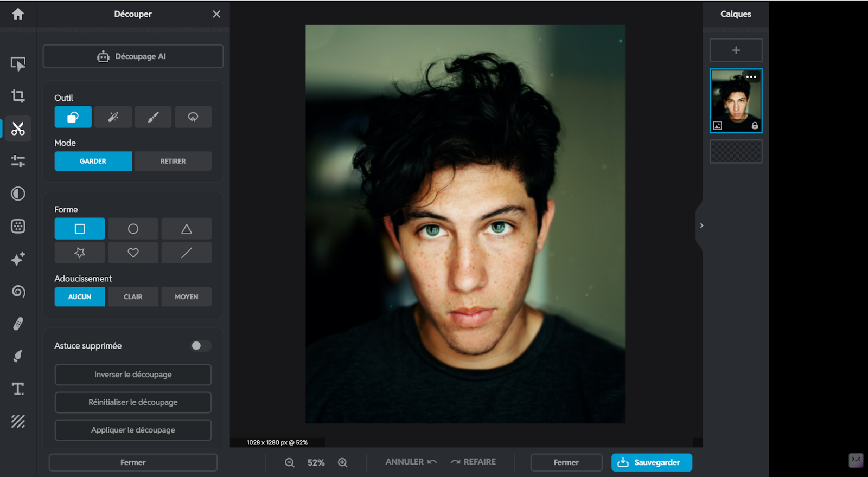
Task: Select the Heal bandage tool
Action: (x=18, y=324)
